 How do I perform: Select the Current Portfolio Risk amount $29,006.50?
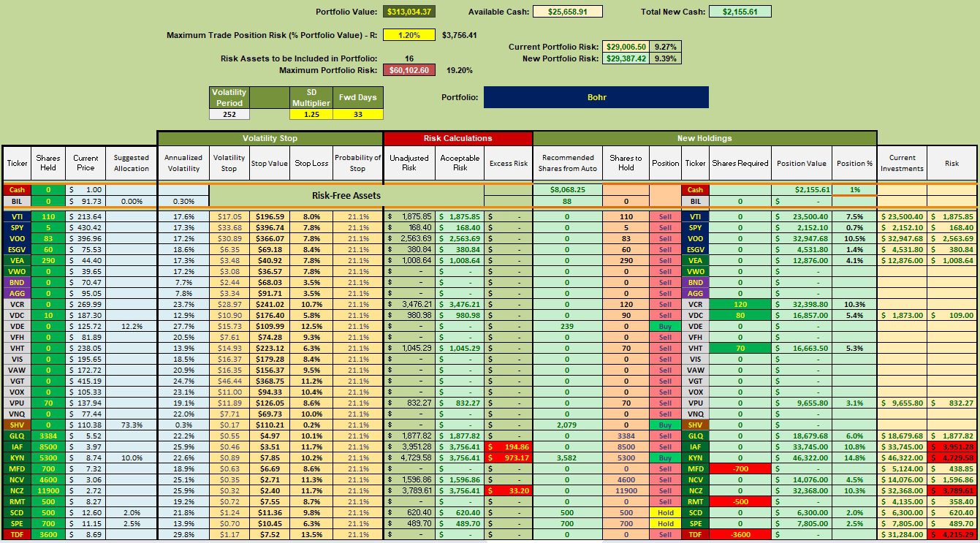coord(626,47)
